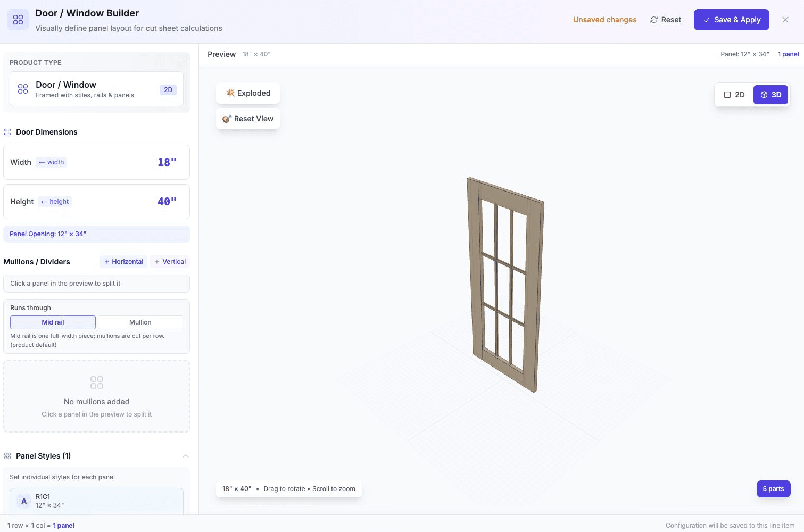This screenshot has width=804, height=532.
Task: Click the Reset View button
Action: coord(248,119)
